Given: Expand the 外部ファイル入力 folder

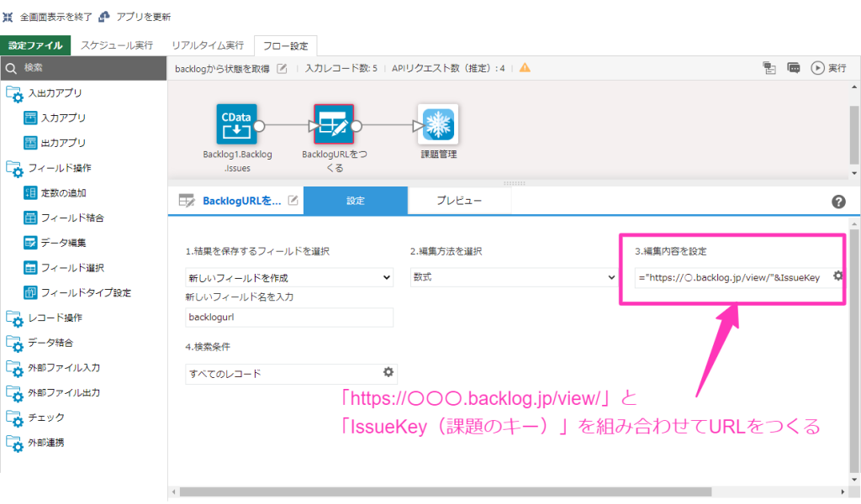Looking at the screenshot, I should pyautogui.click(x=14, y=369).
